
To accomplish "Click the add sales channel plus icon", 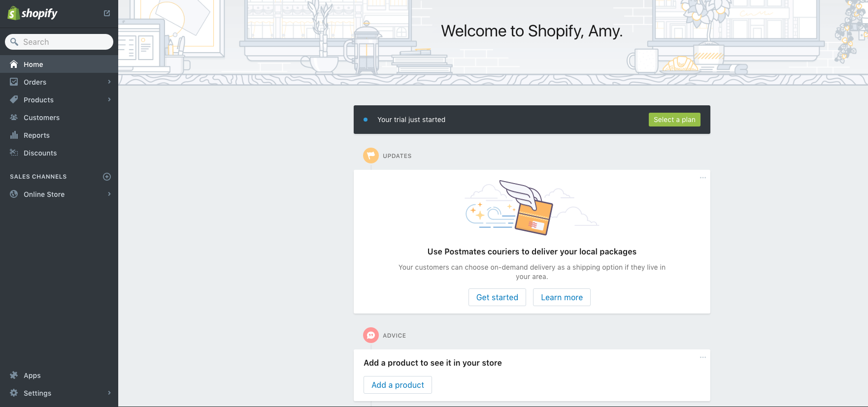I will (x=107, y=177).
